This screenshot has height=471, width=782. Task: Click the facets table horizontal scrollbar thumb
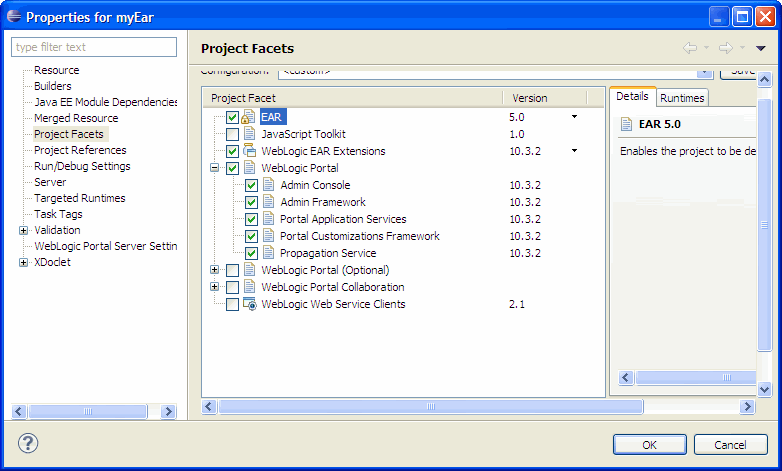430,407
